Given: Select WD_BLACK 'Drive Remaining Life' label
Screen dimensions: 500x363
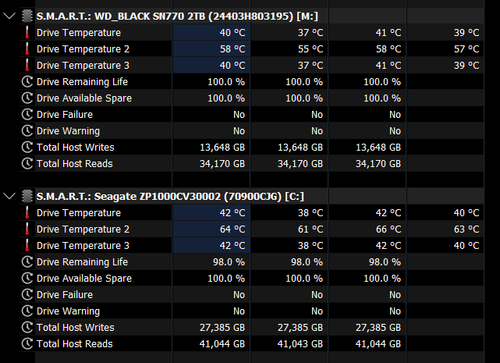Looking at the screenshot, I should coord(82,82).
